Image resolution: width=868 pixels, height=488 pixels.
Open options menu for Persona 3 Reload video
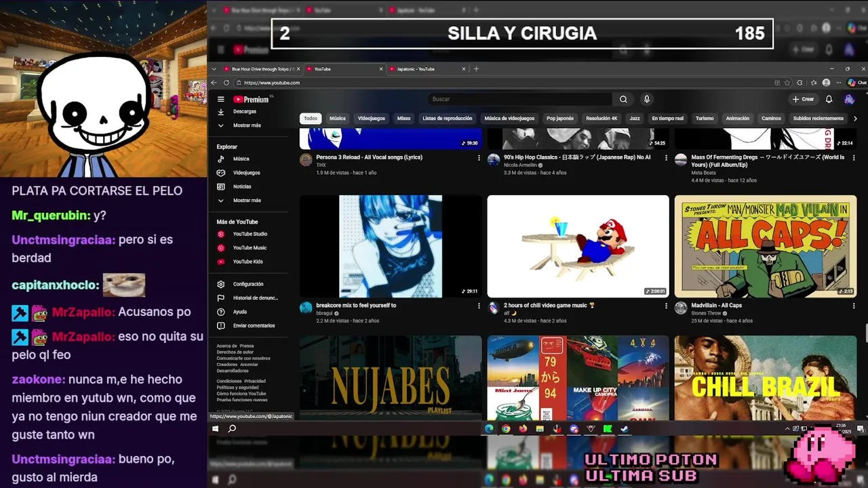pos(479,158)
